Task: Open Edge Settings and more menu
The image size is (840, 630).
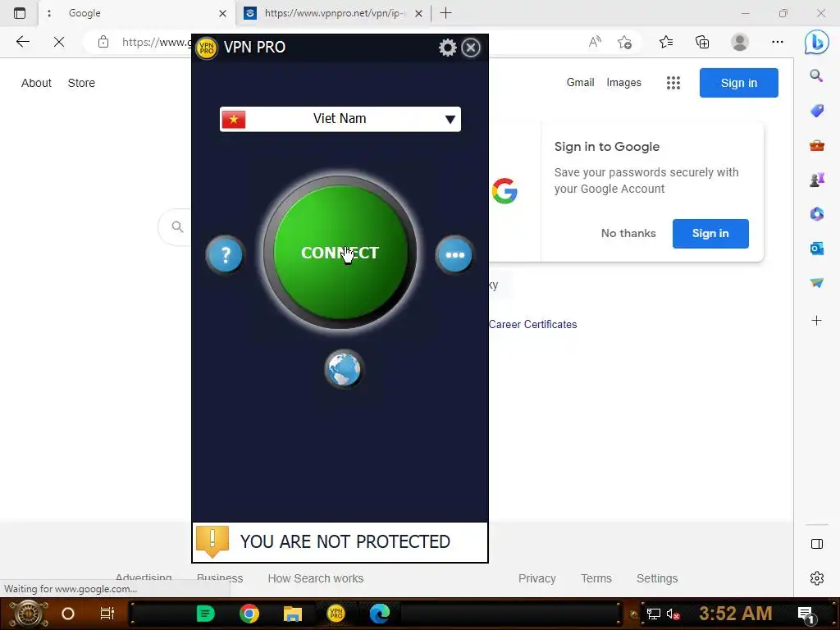Action: (778, 42)
